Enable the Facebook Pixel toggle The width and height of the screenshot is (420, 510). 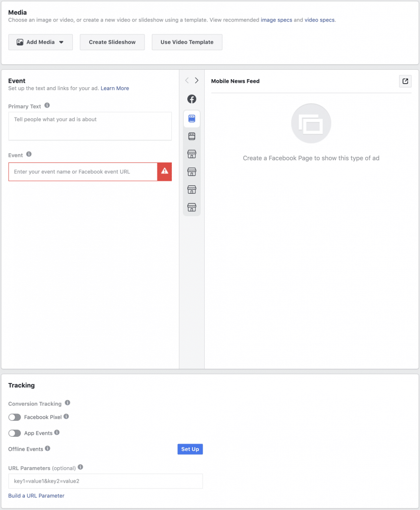[14, 417]
